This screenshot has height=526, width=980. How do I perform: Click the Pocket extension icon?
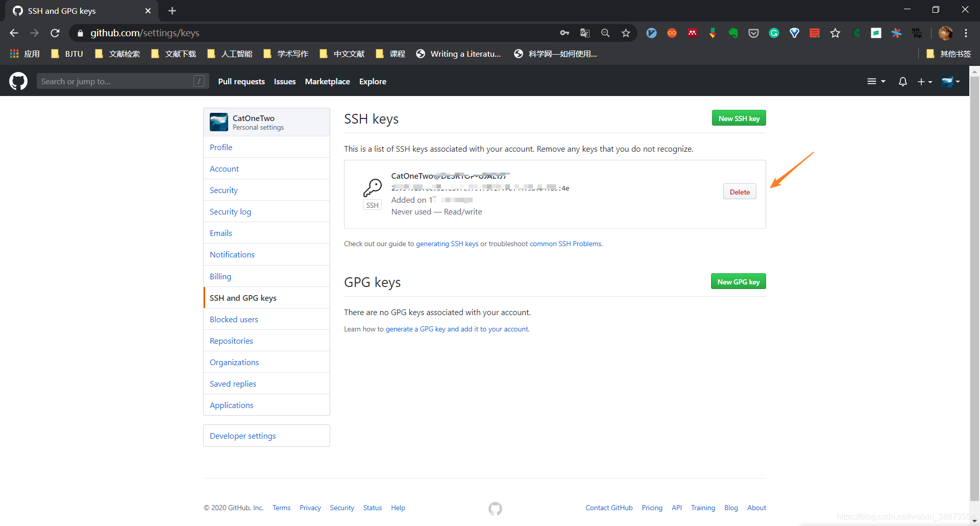[x=753, y=33]
